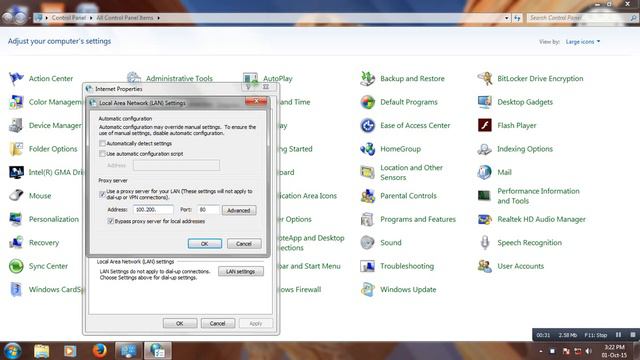Click Cancel in Internet Properties window
Image resolution: width=640 pixels, height=360 pixels.
pyautogui.click(x=218, y=323)
